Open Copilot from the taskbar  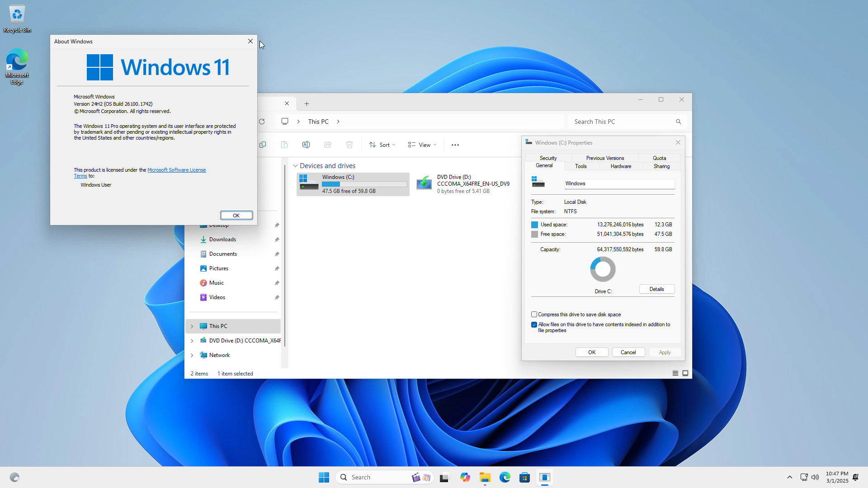pos(465,477)
